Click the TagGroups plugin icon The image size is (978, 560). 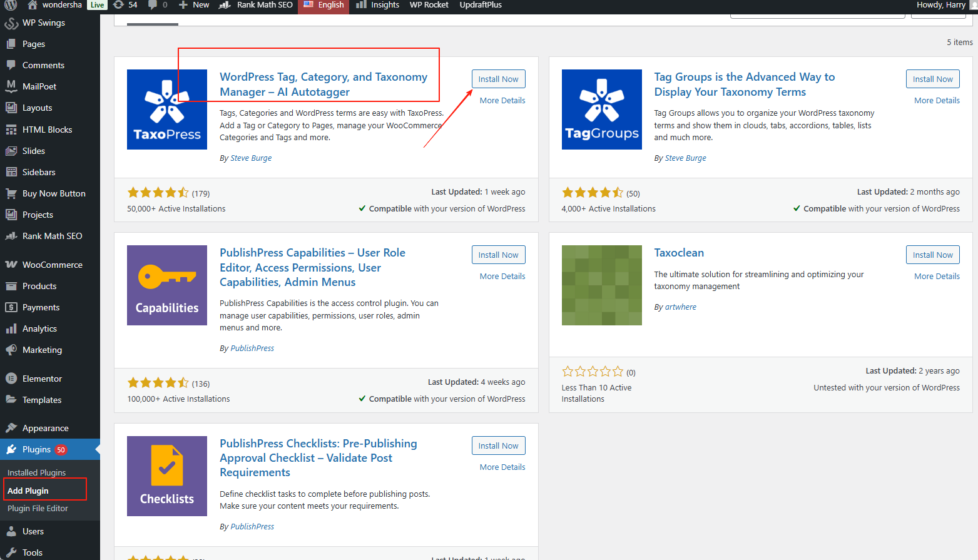click(601, 109)
